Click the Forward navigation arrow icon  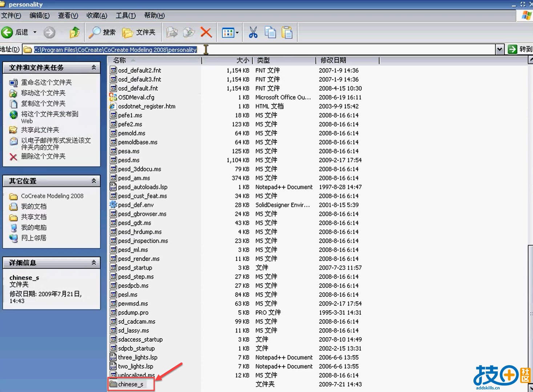coord(49,32)
